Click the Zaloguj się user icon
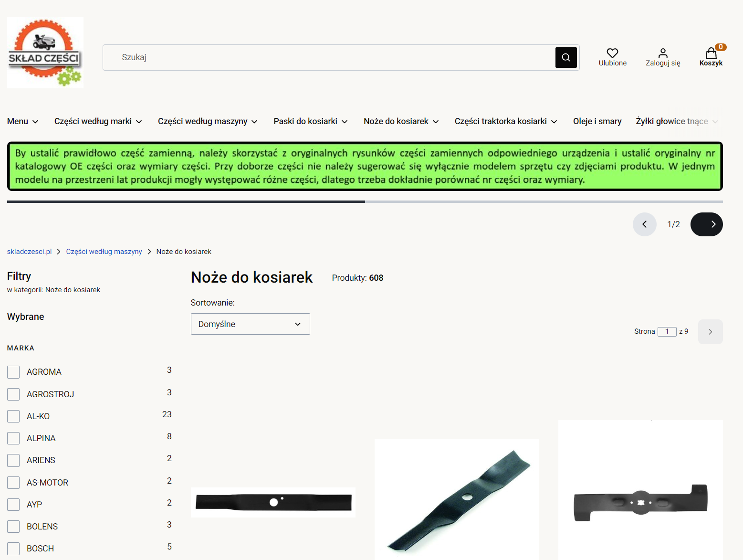 pyautogui.click(x=662, y=53)
